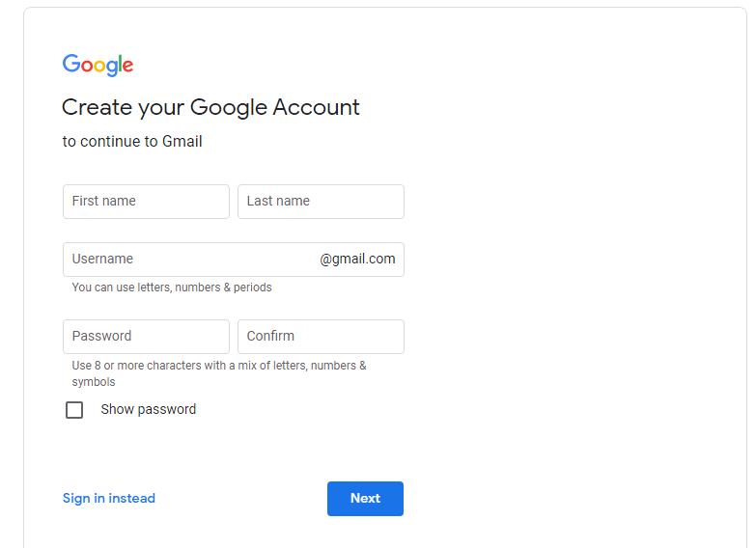Click the letters, numbers & periods hint

(x=172, y=288)
